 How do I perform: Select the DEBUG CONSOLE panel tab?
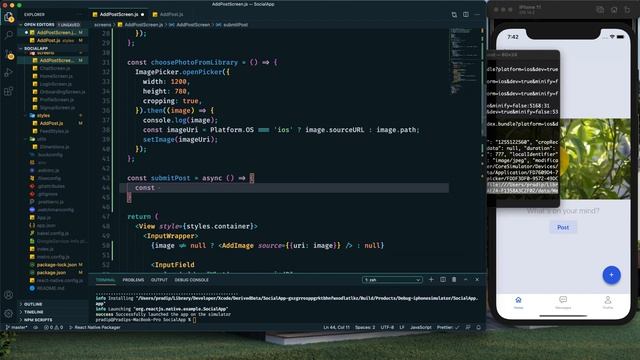tap(191, 280)
